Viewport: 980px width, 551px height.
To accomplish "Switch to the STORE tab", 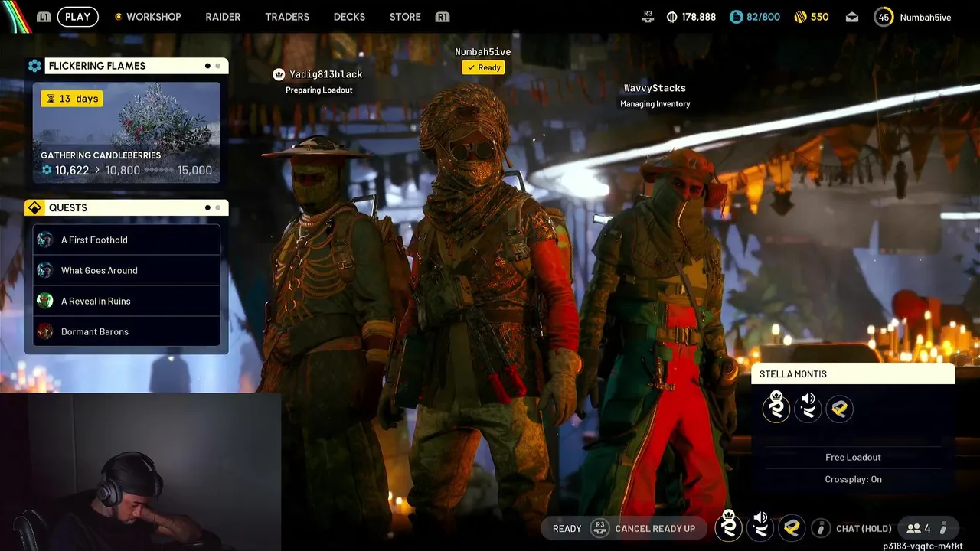I will (405, 17).
